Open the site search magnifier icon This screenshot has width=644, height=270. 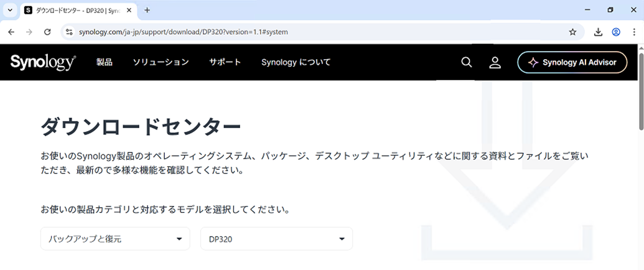coord(467,62)
